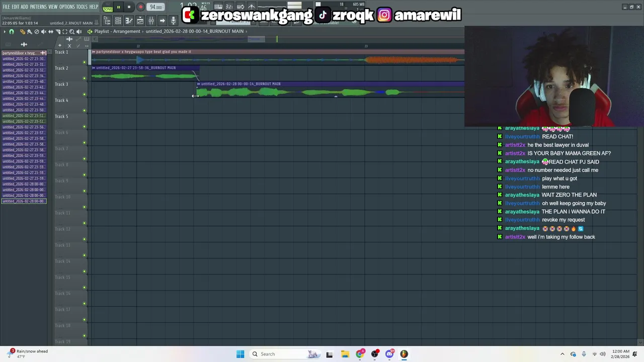The height and width of the screenshot is (362, 644).
Task: Open the OPTIONS menu
Action: click(67, 7)
